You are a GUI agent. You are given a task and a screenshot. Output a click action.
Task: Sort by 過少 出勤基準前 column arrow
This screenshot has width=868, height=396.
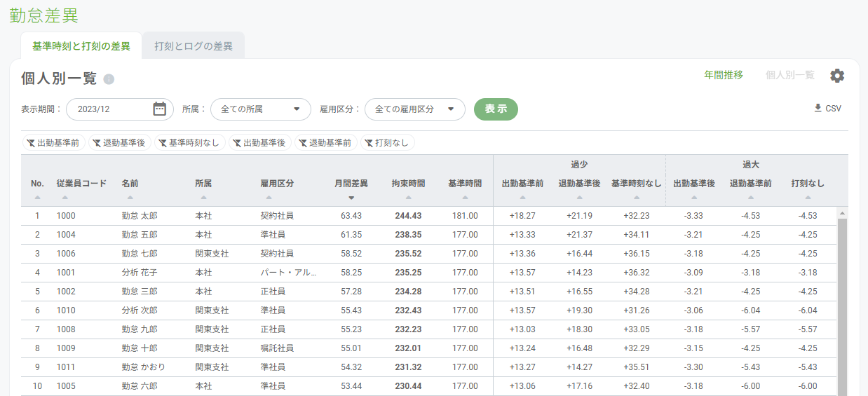[522, 198]
